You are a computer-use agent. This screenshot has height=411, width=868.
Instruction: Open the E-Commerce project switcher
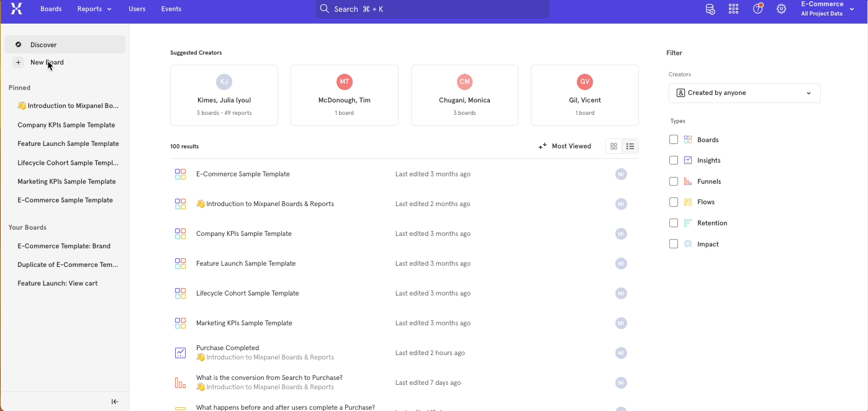click(x=827, y=9)
